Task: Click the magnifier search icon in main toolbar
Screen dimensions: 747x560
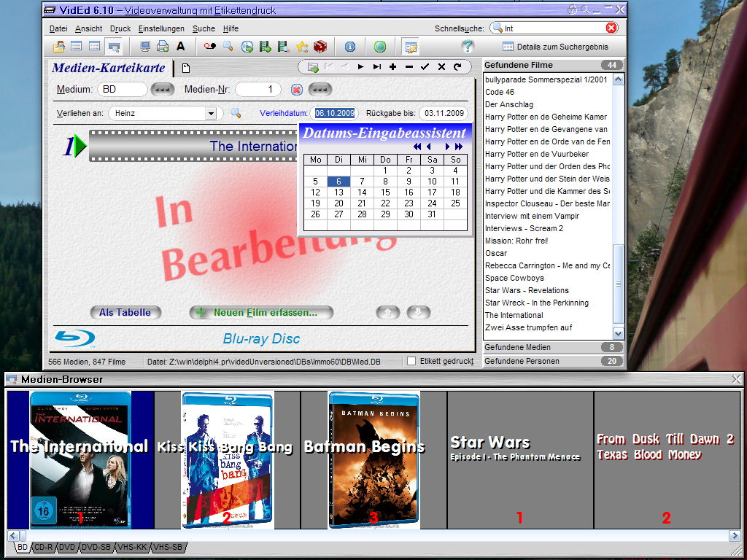Action: tap(228, 47)
